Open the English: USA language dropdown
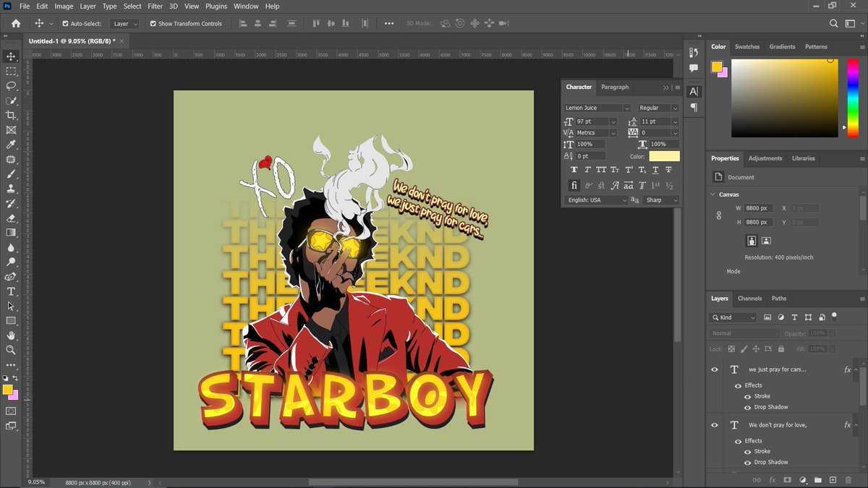Screen dimensions: 868x488 596,200
